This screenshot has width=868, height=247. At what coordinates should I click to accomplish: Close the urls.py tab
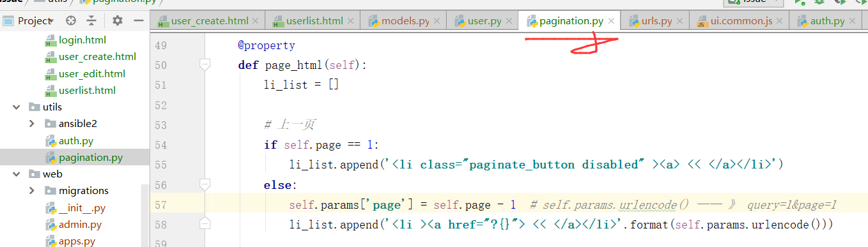pyautogui.click(x=680, y=21)
